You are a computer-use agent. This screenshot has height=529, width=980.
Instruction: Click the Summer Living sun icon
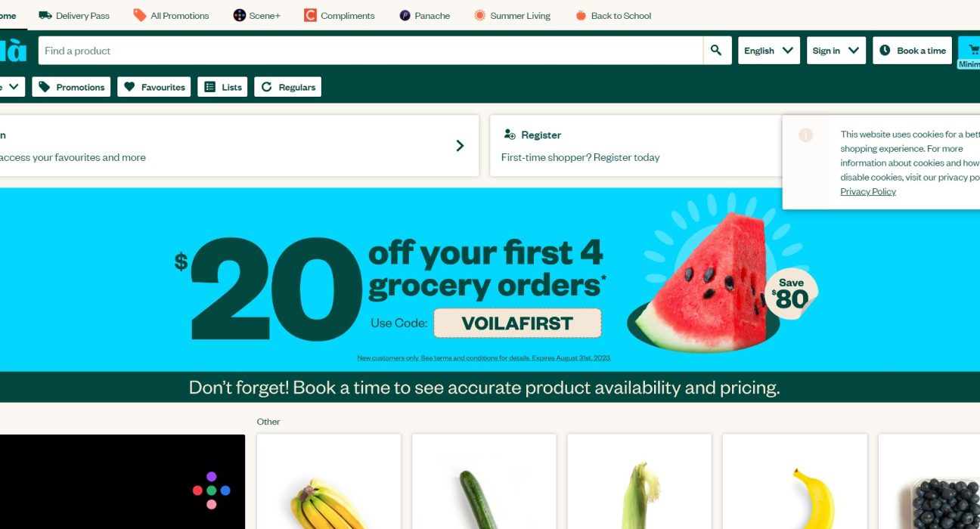(x=479, y=15)
